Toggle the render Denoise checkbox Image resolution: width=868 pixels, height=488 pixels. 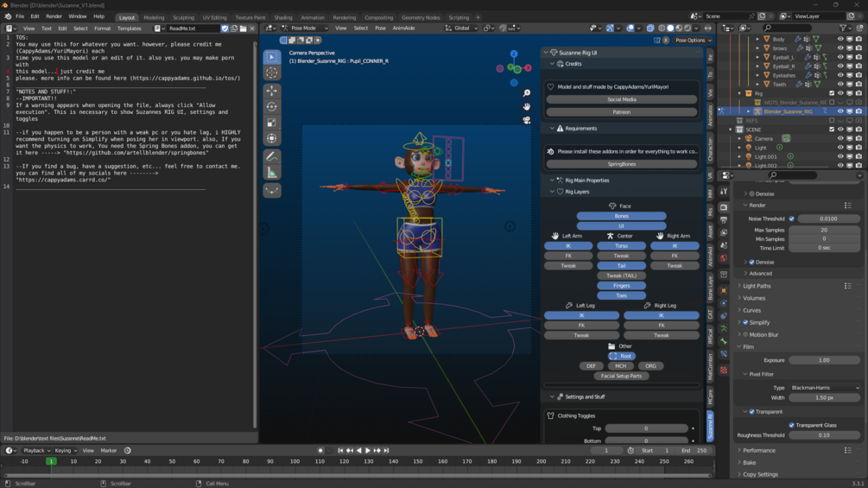point(751,263)
